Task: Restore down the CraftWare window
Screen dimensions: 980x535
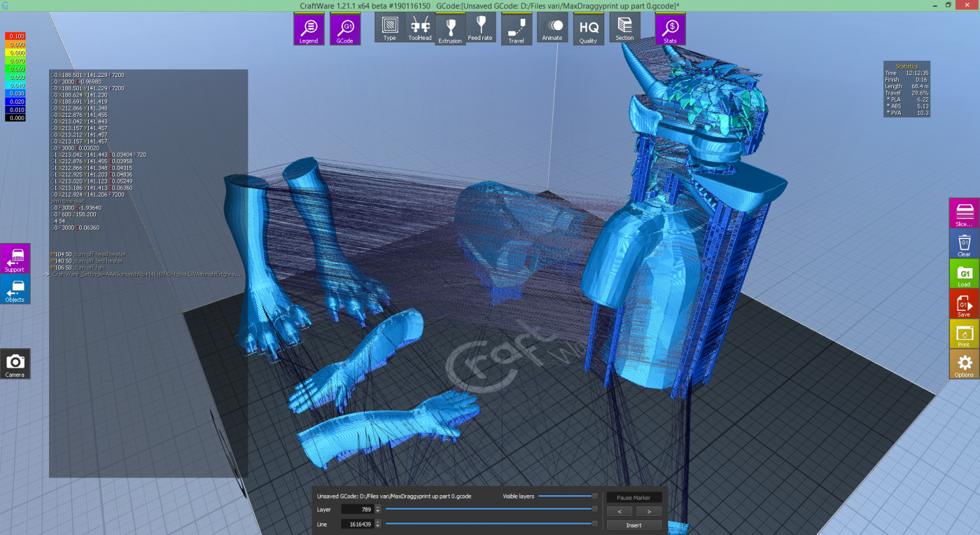Action: tap(948, 5)
